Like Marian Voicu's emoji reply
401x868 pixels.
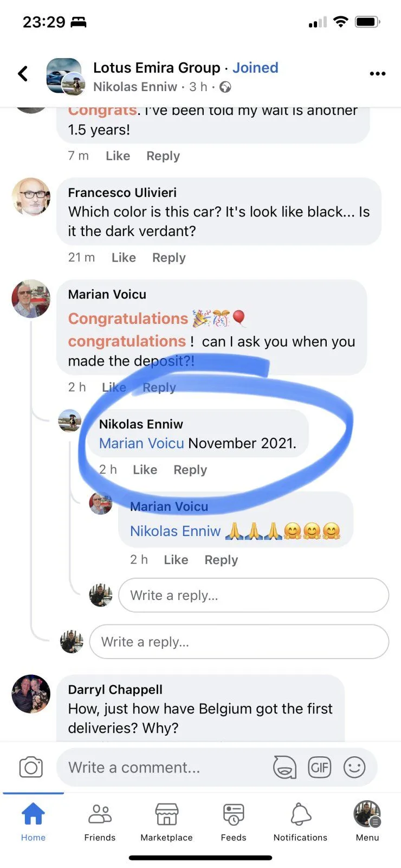pos(176,560)
